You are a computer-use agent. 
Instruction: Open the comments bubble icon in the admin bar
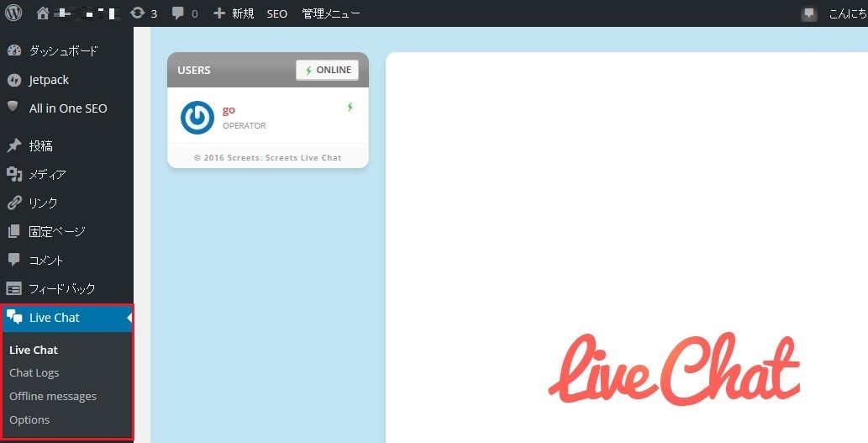(x=177, y=13)
